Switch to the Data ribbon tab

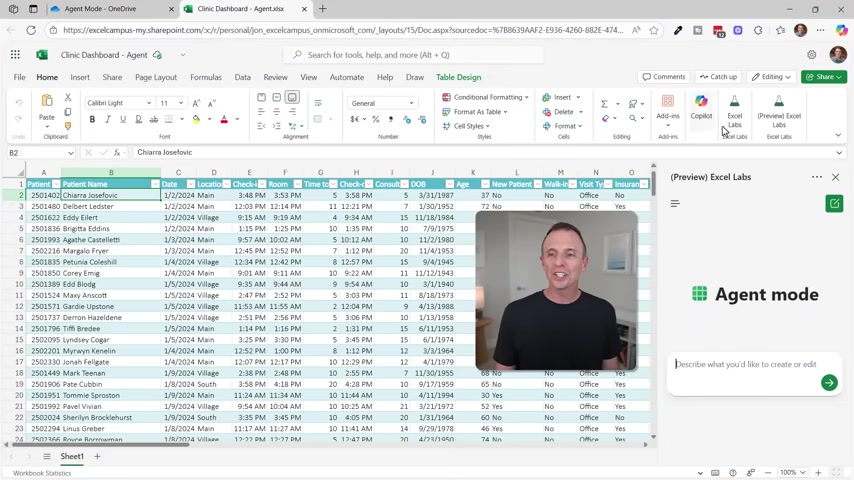242,77
